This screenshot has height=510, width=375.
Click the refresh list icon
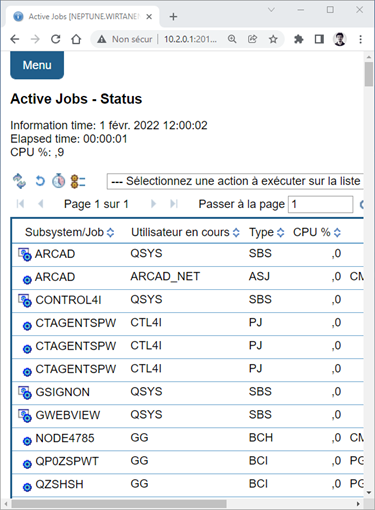tap(19, 181)
